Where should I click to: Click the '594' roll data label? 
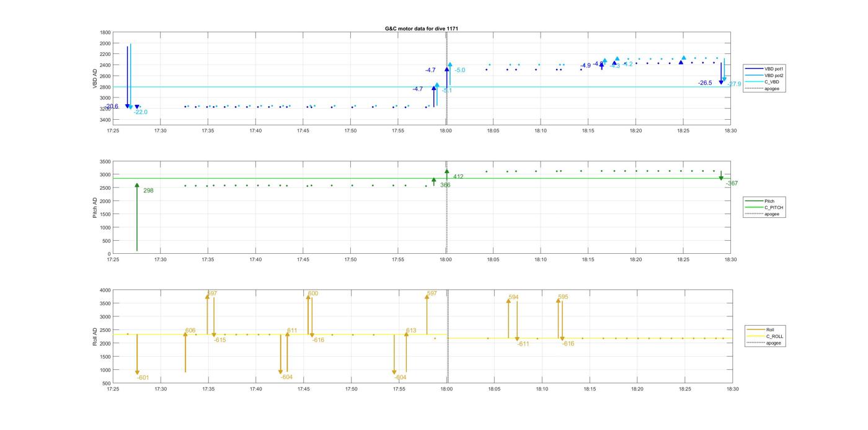tap(513, 298)
